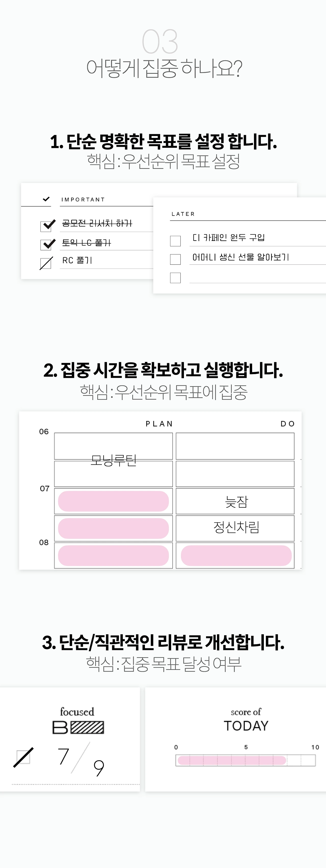Select the IMPORTANT list header
326x868 pixels.
click(x=83, y=199)
